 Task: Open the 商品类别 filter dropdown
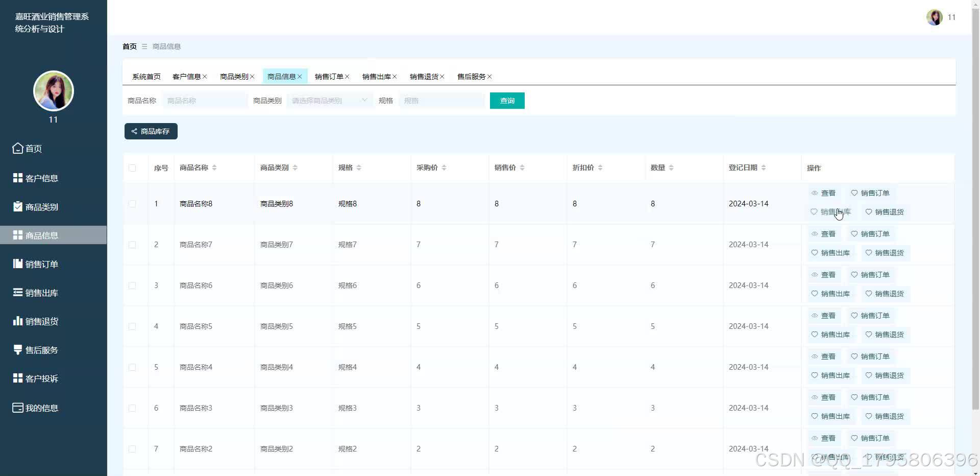330,101
